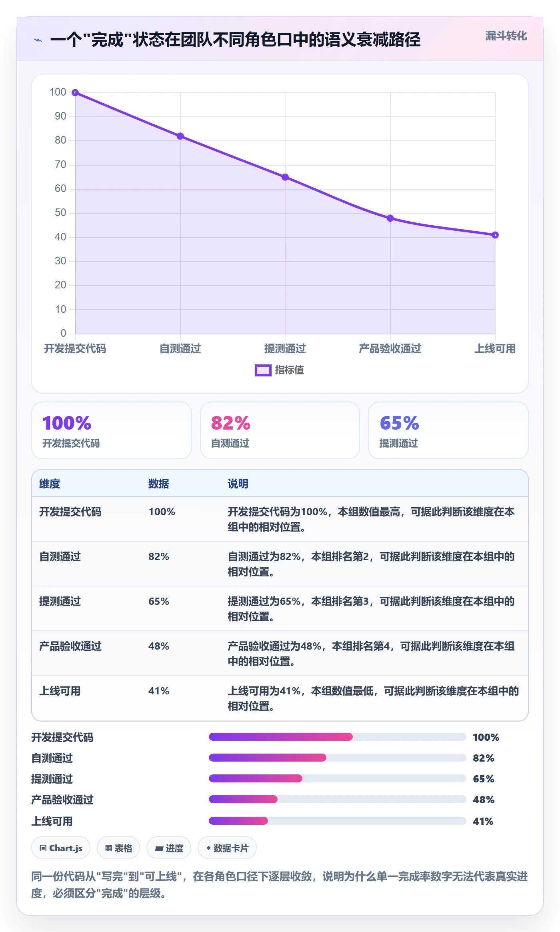Click the 进度 tag bar icon
This screenshot has width=560, height=932.
coord(159,848)
